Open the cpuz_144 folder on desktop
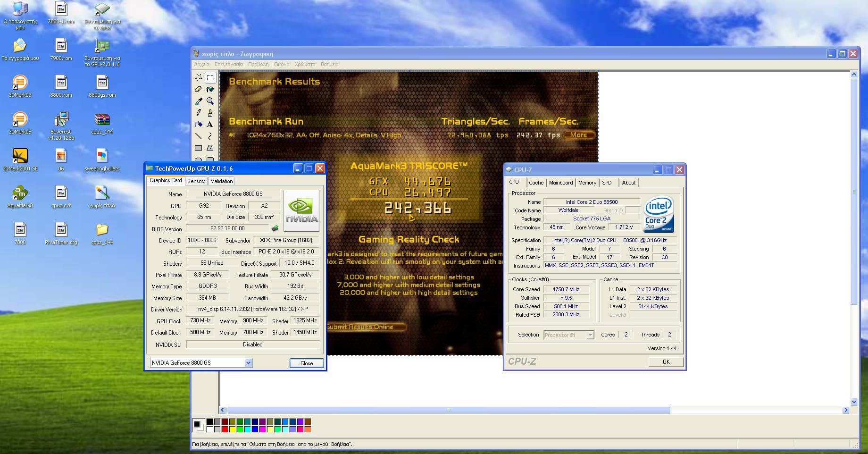 pyautogui.click(x=102, y=234)
